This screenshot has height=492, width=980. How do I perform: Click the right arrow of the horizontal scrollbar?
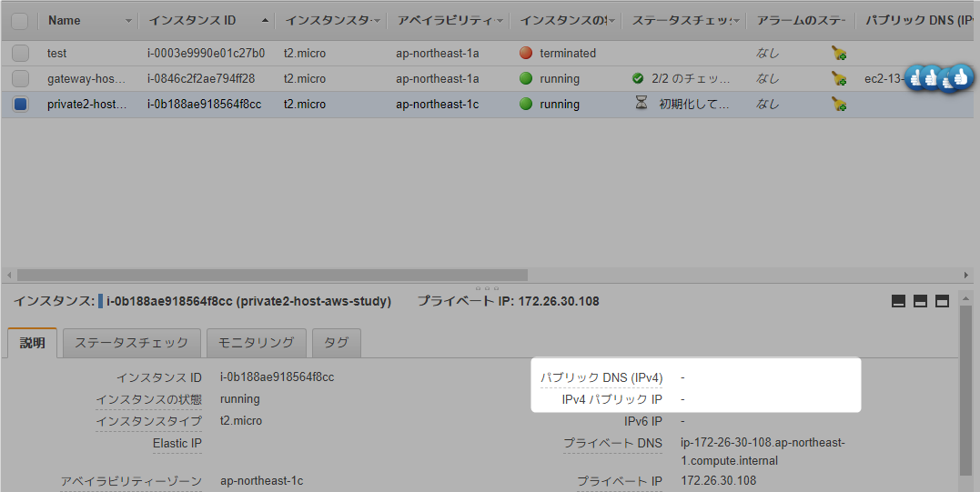[966, 275]
